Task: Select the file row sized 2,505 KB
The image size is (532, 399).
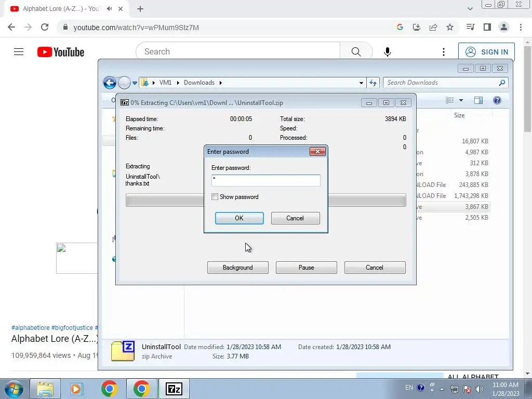Action: coord(453,218)
